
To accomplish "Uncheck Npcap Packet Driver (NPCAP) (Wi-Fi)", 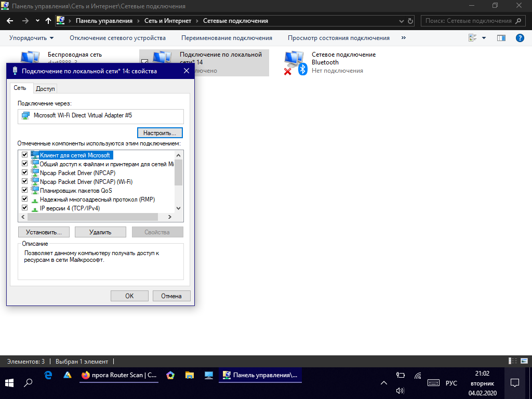I will click(x=24, y=182).
